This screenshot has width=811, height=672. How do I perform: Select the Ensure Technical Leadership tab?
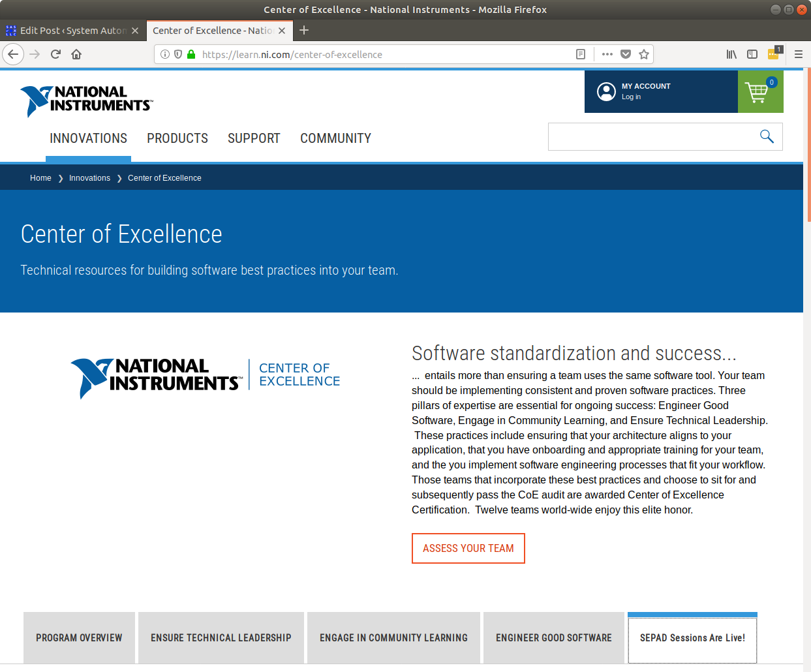pos(221,638)
